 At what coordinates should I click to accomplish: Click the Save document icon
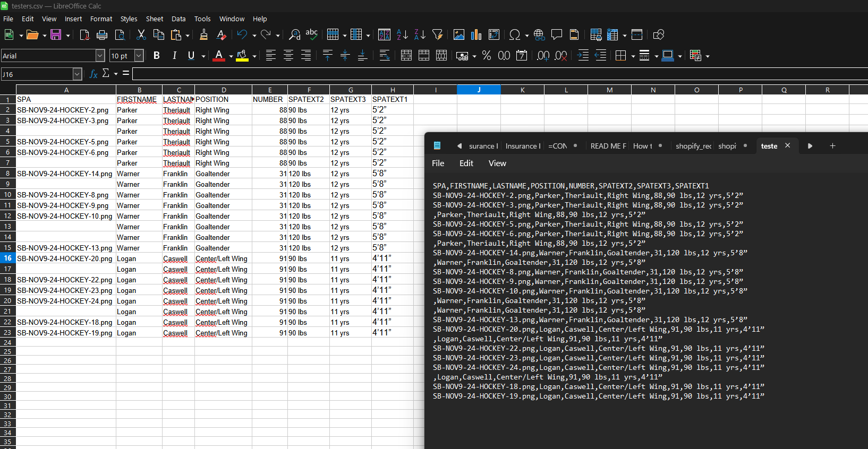click(x=56, y=35)
